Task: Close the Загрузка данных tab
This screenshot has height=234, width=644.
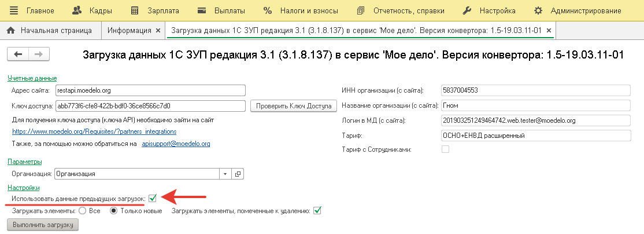Action: click(549, 30)
